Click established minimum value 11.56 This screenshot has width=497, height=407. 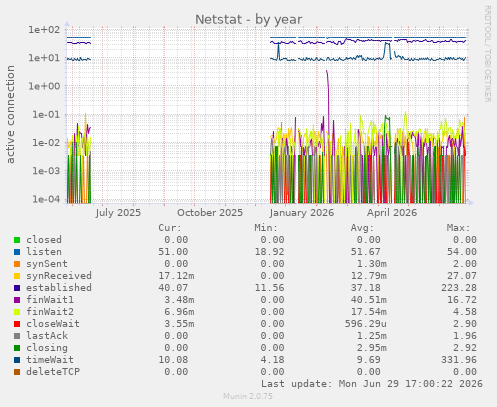click(269, 288)
